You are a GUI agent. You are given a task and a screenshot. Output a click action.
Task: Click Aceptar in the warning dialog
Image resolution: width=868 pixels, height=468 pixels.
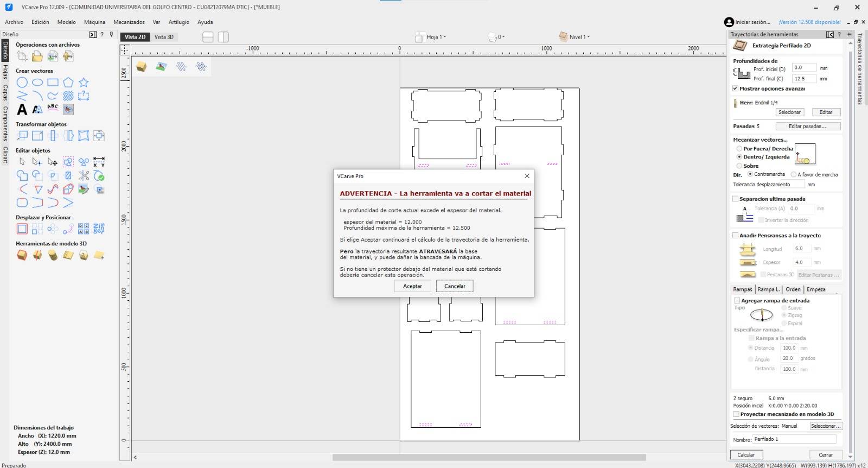pos(412,286)
